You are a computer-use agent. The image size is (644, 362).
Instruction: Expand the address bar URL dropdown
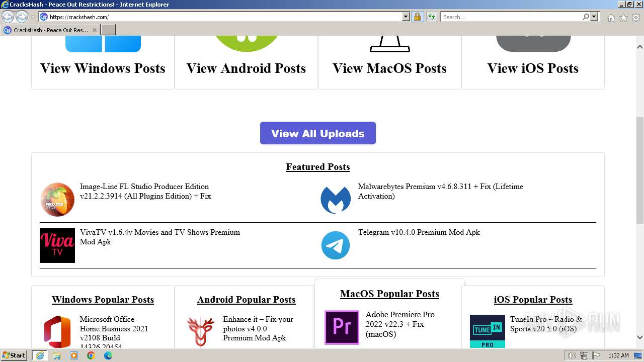(x=406, y=17)
